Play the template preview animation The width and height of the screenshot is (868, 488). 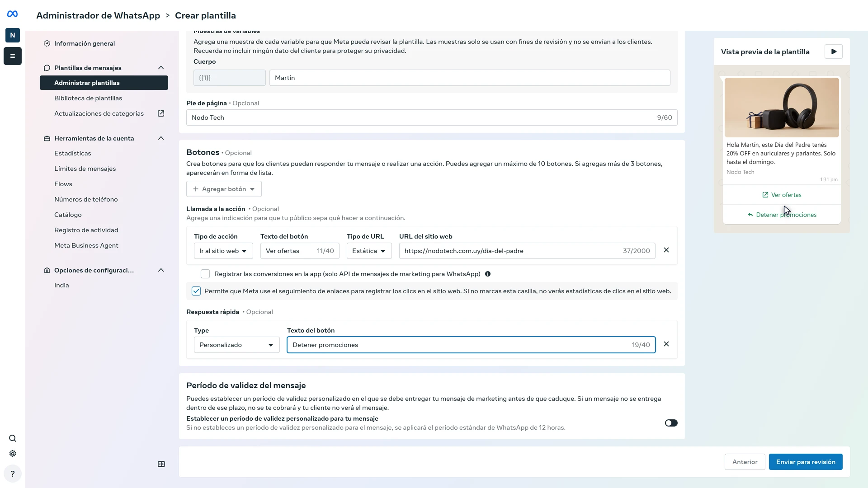(834, 52)
